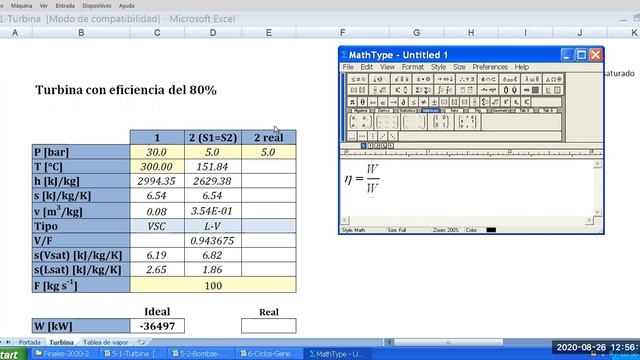Screen dimensions: 640x360
Task: Open MathType Size menu
Action: (459, 67)
